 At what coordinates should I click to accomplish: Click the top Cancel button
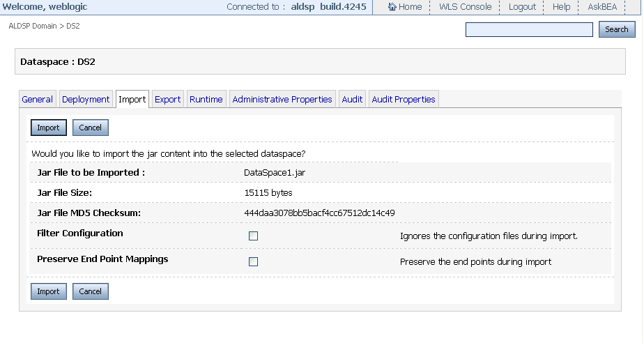tap(91, 128)
